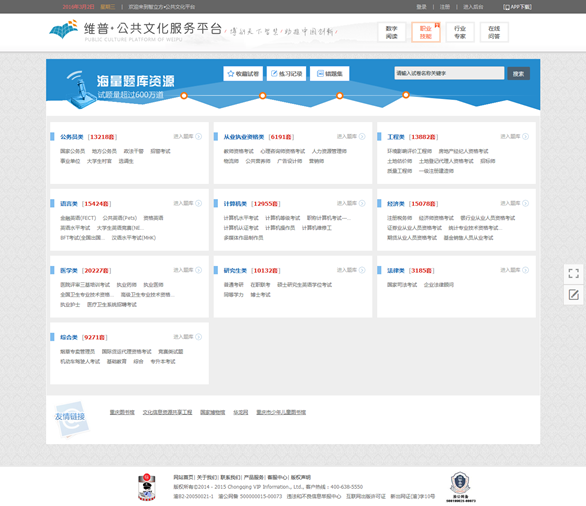Screen dimensions: 586x506
Task: Click 进入题库 arrow for 法律类
Action: tap(525, 270)
